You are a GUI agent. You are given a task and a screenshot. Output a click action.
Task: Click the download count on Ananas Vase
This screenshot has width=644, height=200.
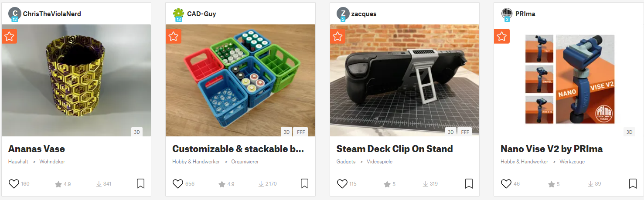click(104, 184)
